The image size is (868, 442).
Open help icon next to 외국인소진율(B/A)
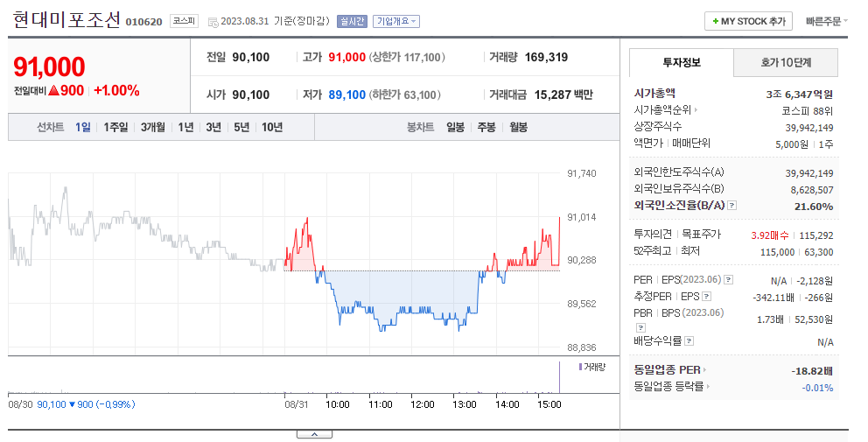(731, 206)
